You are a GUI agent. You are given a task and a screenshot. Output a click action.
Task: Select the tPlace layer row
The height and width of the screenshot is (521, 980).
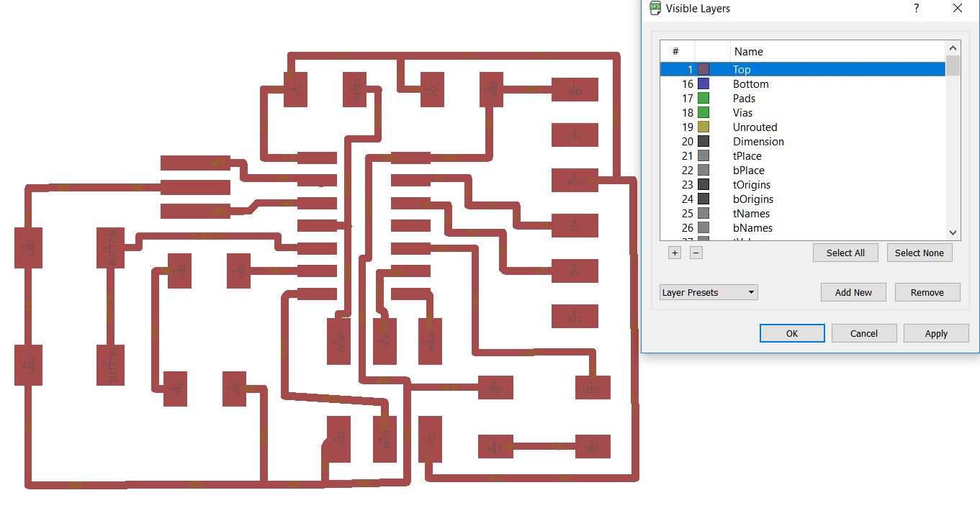803,155
